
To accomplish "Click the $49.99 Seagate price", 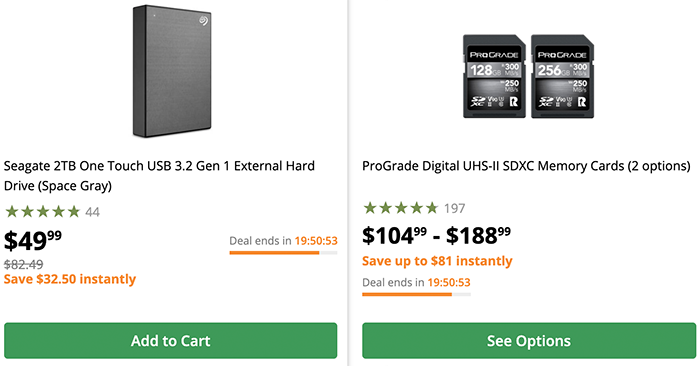I will tap(33, 240).
